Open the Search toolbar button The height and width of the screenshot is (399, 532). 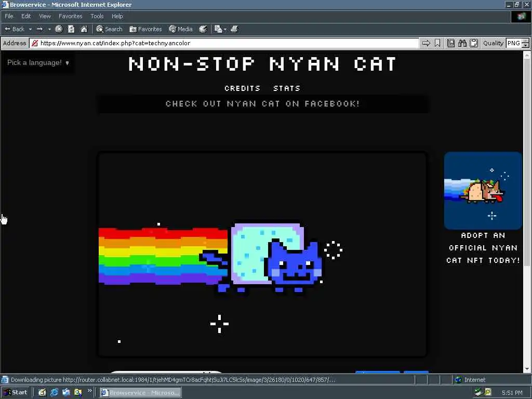coord(109,29)
